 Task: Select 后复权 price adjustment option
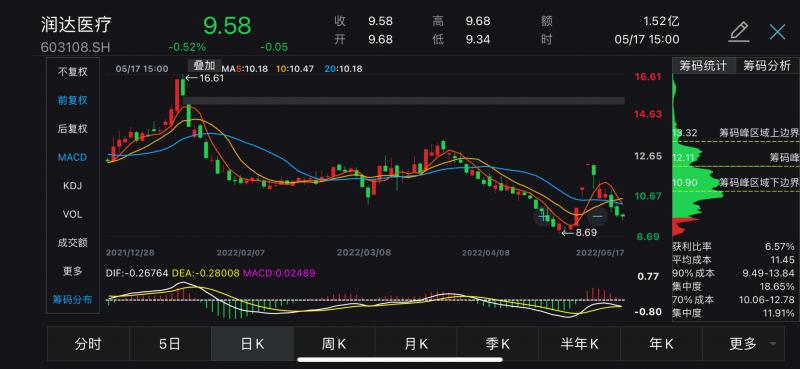coord(72,129)
